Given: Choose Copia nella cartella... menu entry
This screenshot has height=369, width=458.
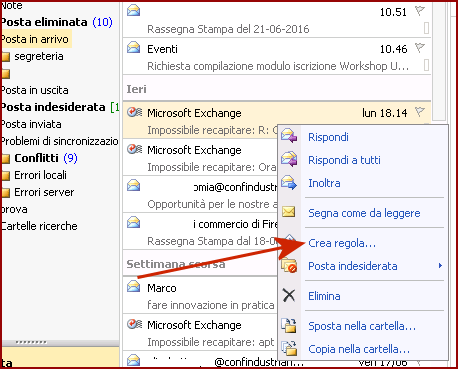Looking at the screenshot, I should 359,349.
